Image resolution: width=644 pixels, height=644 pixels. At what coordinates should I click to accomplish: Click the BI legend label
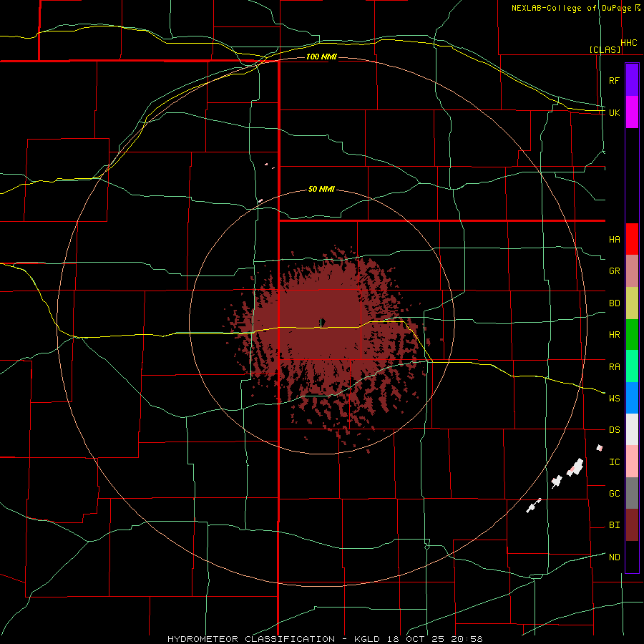point(614,525)
